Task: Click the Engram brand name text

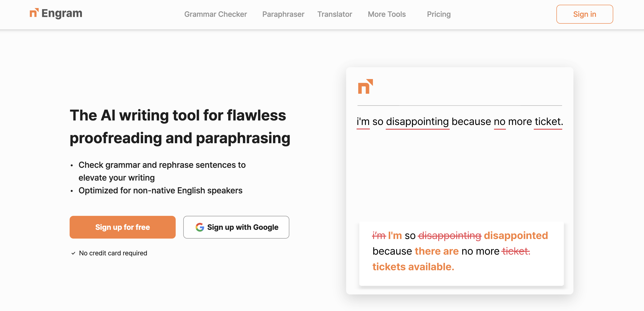Action: point(62,13)
